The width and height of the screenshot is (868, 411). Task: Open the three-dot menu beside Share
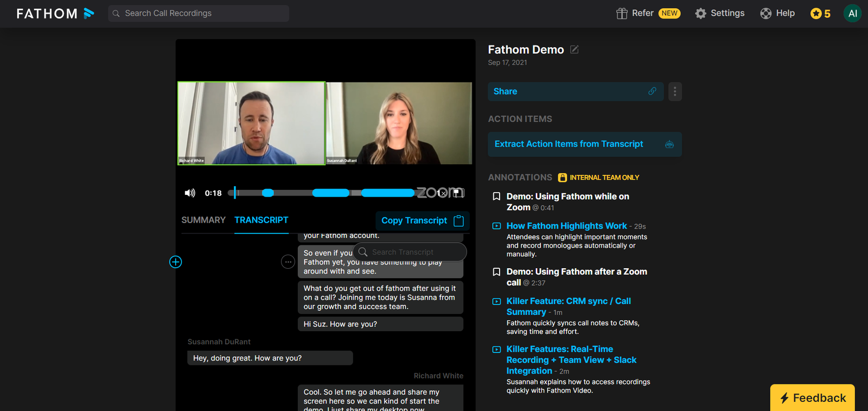tap(675, 91)
